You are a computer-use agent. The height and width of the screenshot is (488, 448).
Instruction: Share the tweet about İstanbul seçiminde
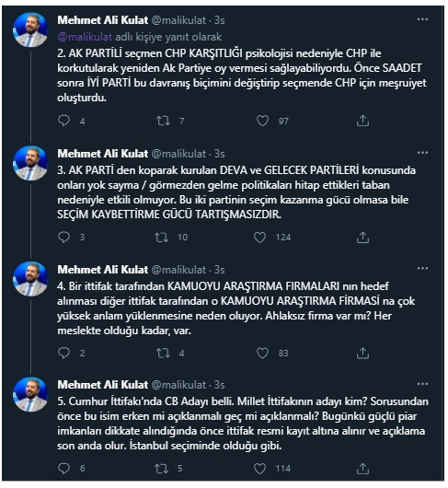click(362, 469)
